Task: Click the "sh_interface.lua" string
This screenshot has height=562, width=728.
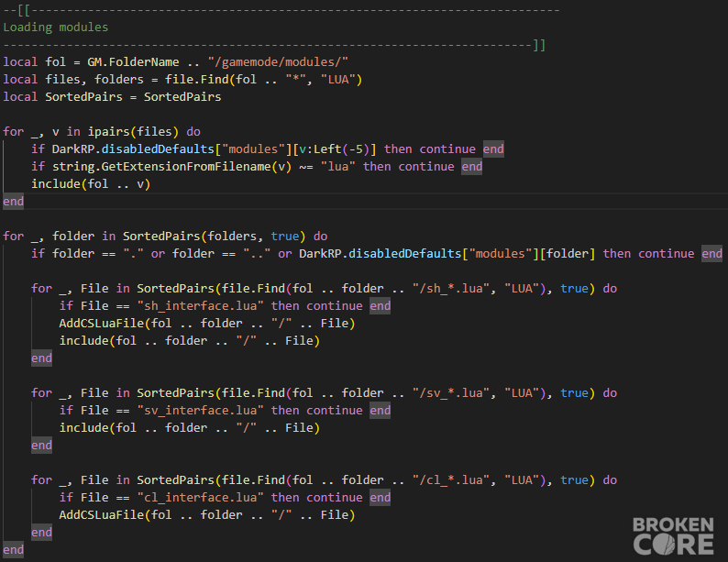Action: coord(200,306)
